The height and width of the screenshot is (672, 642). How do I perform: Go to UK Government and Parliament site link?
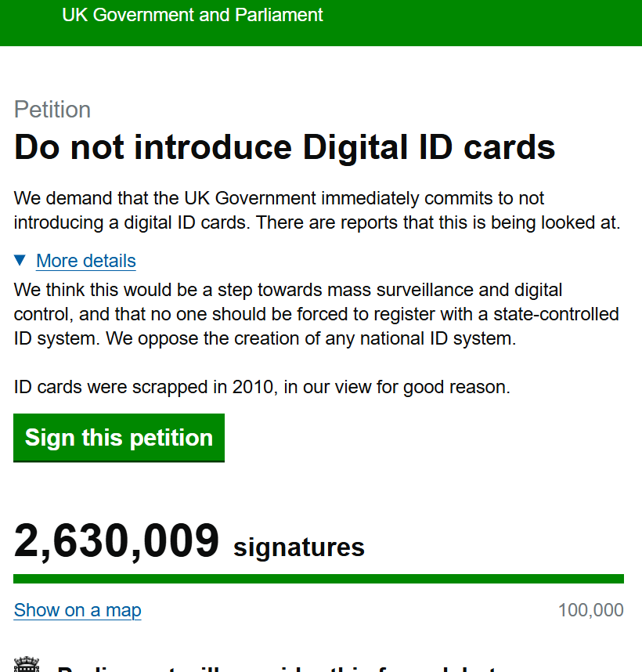coord(193,15)
